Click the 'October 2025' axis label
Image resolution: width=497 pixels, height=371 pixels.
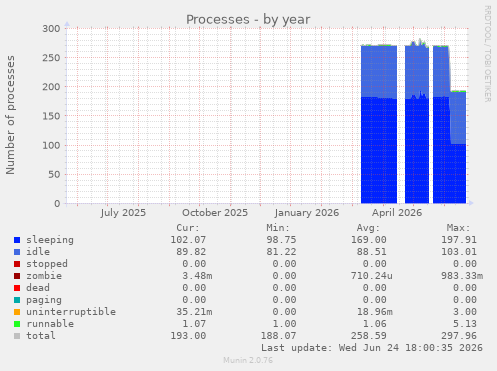pyautogui.click(x=215, y=213)
